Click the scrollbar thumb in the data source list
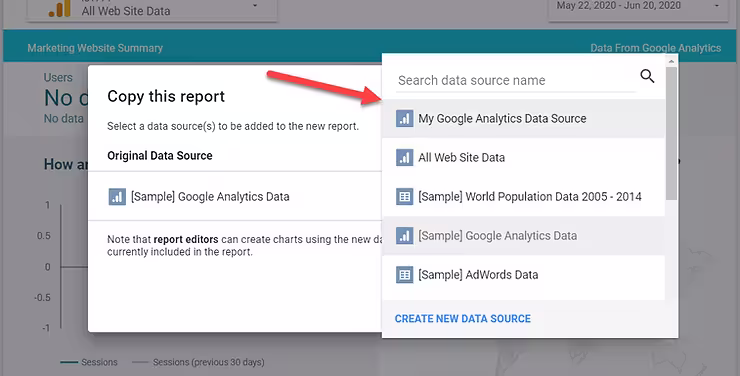Screen dimensions: 740x376 pos(672,133)
